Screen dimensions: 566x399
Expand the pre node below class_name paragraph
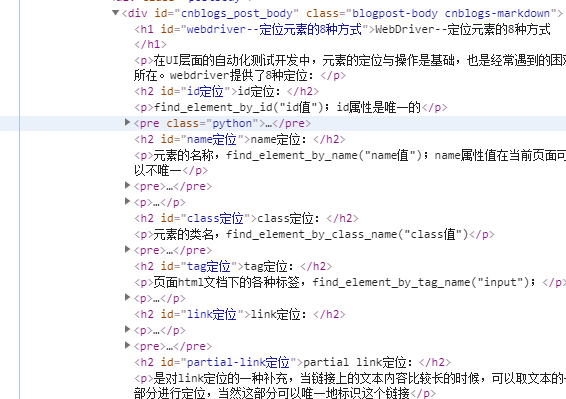[x=127, y=249]
